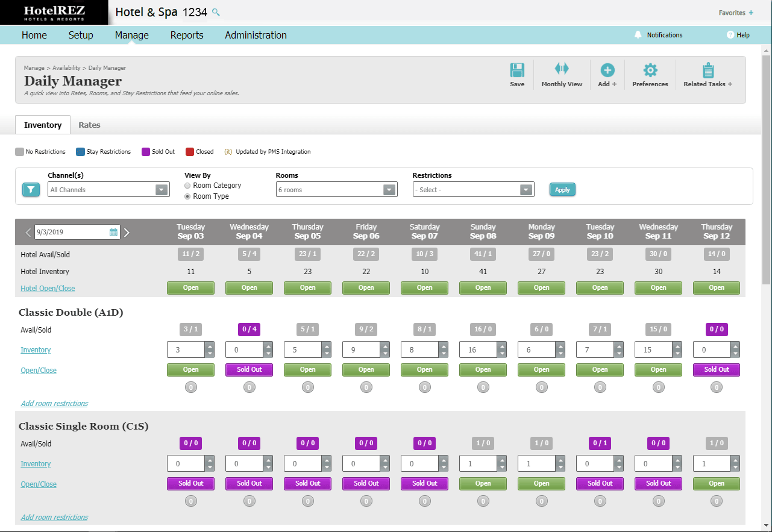Open the calendar date picker
This screenshot has height=532, width=772.
point(112,231)
